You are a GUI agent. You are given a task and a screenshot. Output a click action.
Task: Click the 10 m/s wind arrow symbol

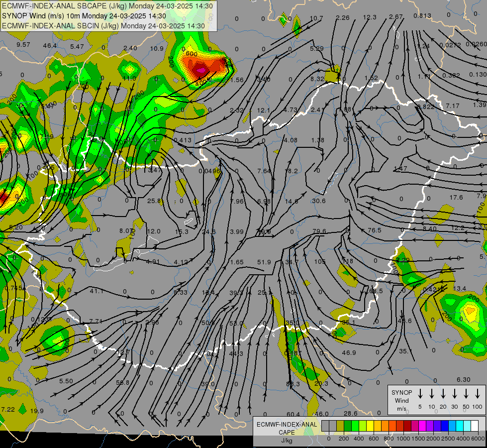432,394
